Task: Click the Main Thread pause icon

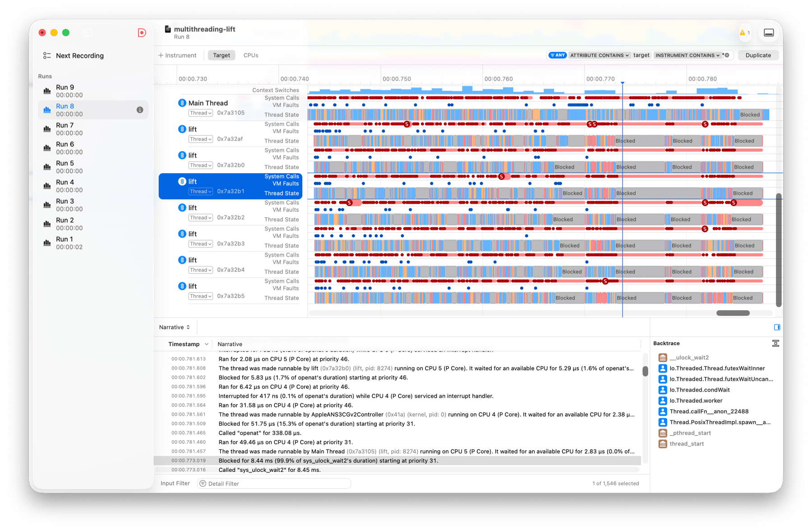Action: [182, 103]
